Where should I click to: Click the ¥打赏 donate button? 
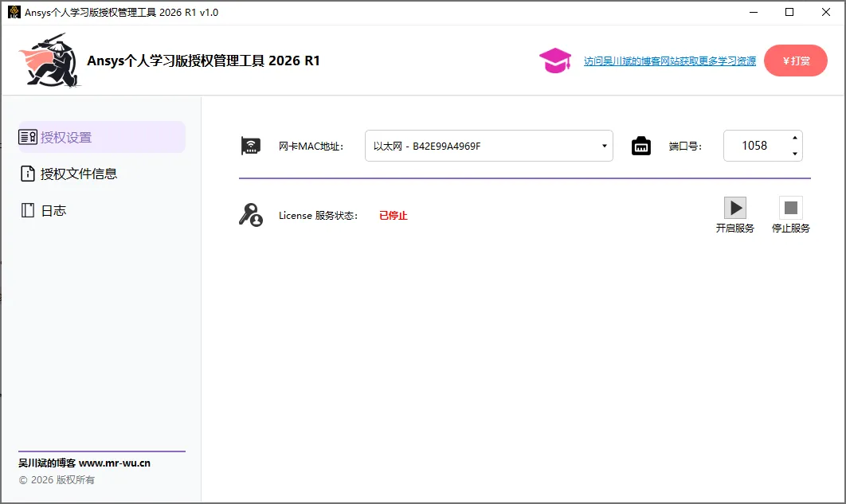click(795, 61)
